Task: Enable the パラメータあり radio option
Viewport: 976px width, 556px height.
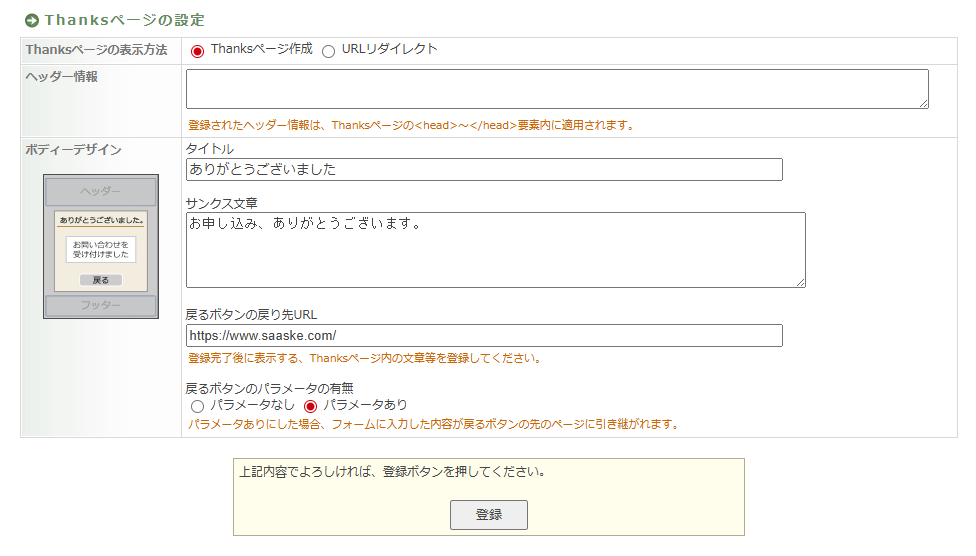Action: tap(310, 406)
